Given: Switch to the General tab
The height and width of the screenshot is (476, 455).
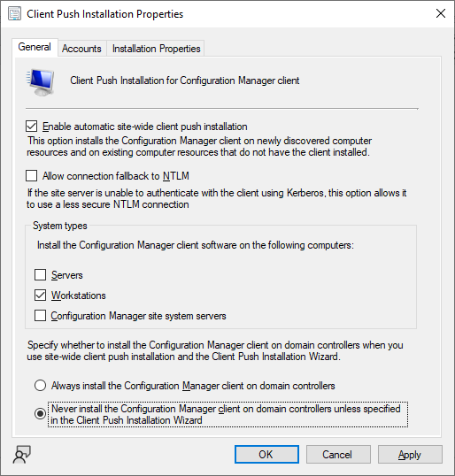Looking at the screenshot, I should click(x=35, y=47).
